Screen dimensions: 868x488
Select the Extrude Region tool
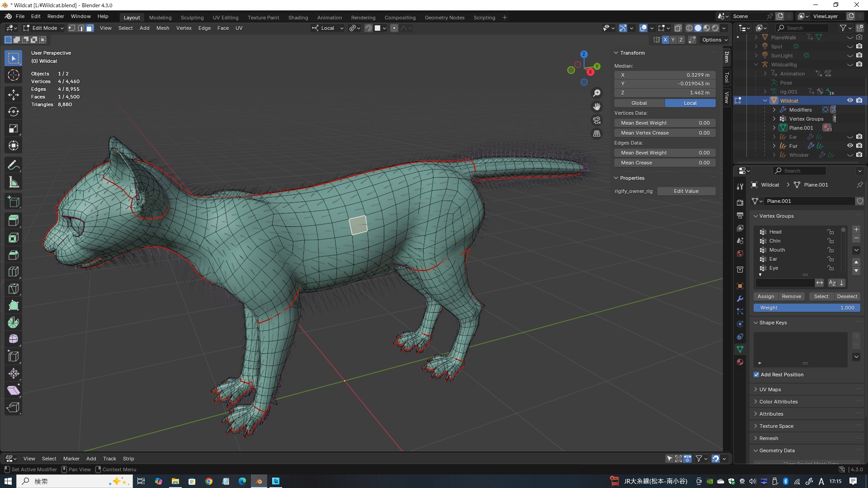(x=14, y=221)
